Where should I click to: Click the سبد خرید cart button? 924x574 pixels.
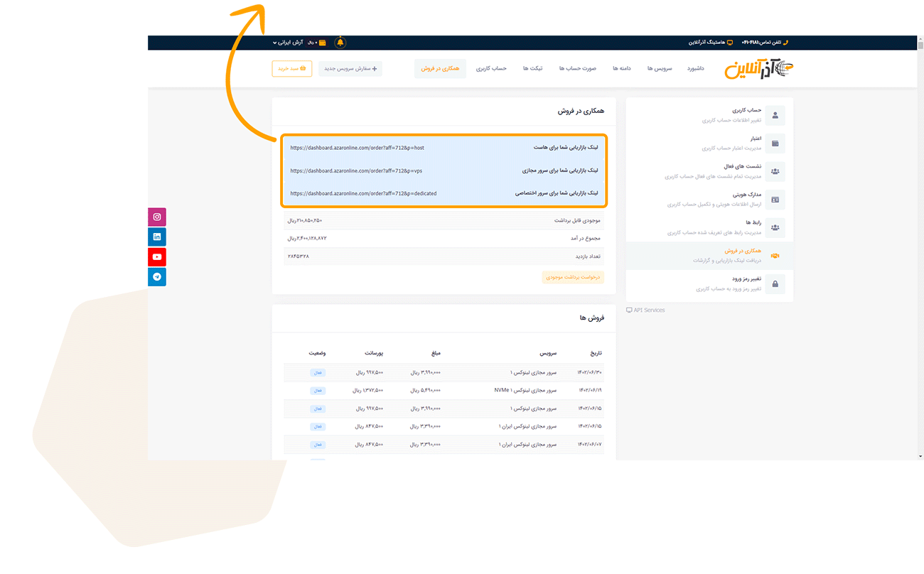click(x=291, y=69)
